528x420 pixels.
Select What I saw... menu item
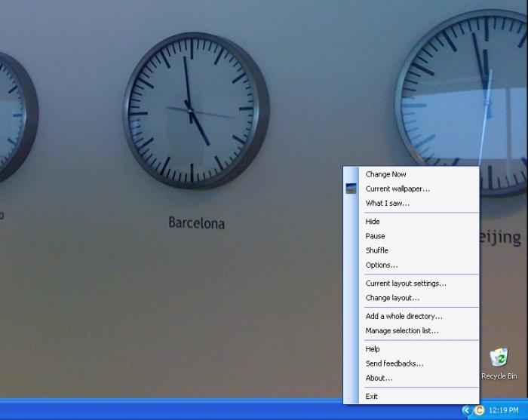coord(411,204)
